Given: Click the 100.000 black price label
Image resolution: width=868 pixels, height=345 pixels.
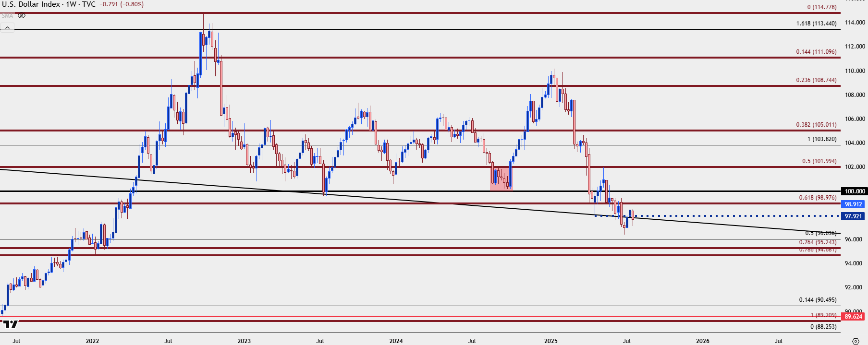Looking at the screenshot, I should [855, 191].
